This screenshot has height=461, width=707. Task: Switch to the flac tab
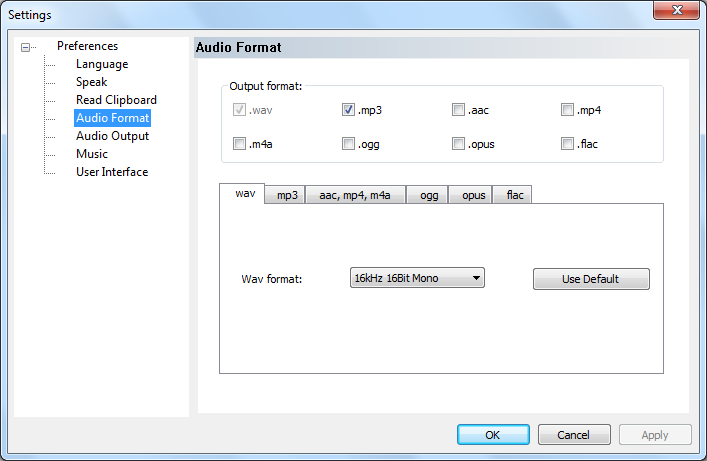coord(514,195)
